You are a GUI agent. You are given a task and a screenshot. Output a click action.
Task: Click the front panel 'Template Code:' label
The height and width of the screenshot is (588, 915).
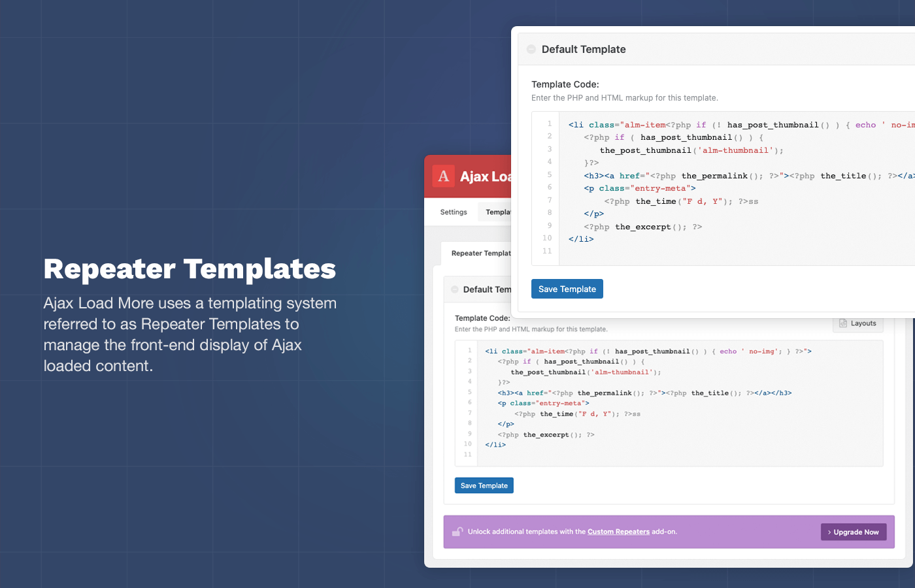[x=565, y=84]
